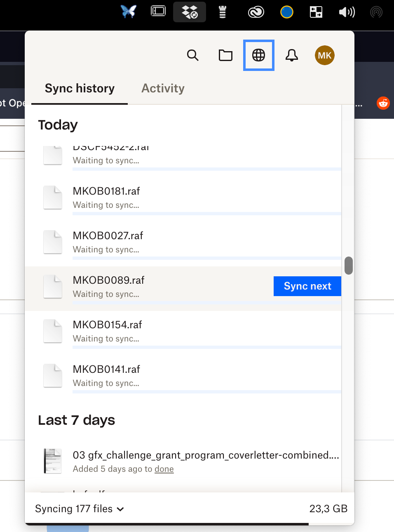Select the Sync history tab
This screenshot has width=394, height=532.
click(79, 88)
